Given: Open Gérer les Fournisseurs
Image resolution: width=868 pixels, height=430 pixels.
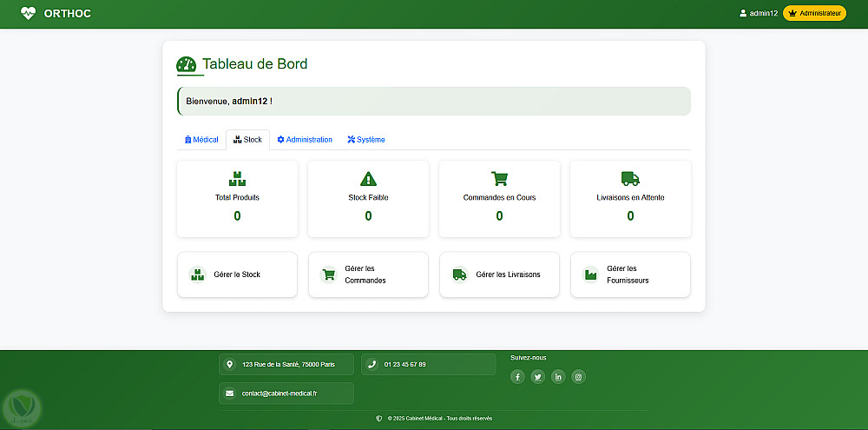Looking at the screenshot, I should 630,275.
